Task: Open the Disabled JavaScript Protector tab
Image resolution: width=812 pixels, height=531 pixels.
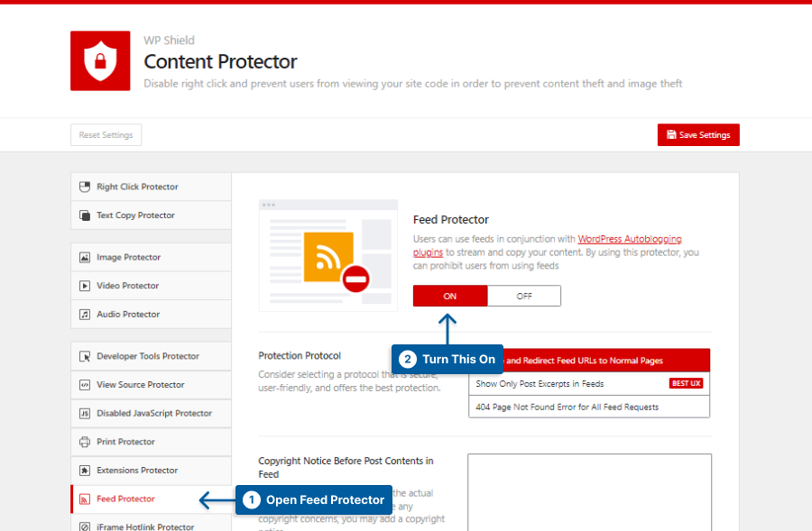Action: 152,413
